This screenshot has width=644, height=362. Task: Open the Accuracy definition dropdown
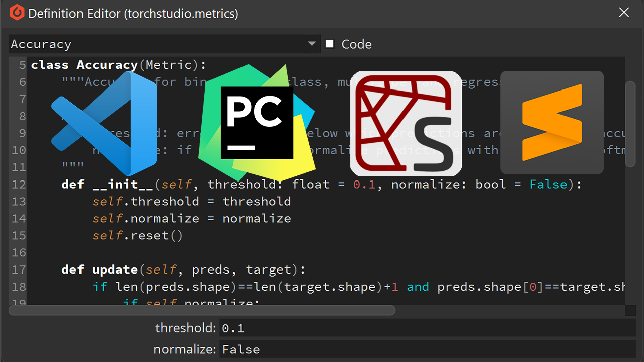coord(165,44)
